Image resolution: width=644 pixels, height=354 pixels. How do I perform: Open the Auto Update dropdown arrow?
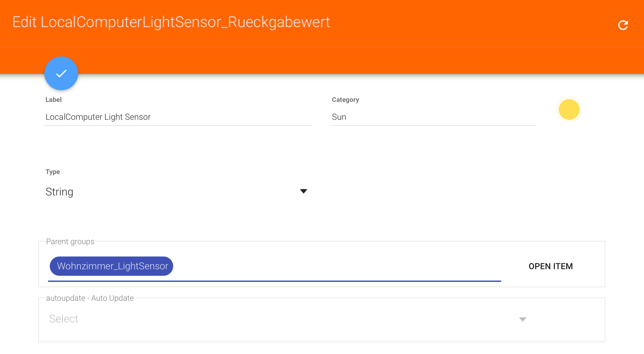tap(522, 319)
